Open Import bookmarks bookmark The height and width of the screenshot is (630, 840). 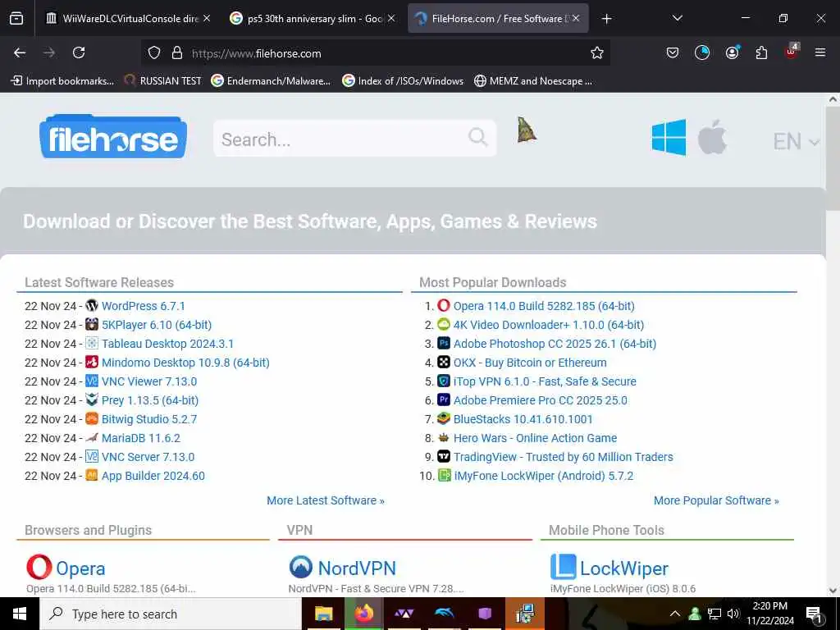coord(62,81)
